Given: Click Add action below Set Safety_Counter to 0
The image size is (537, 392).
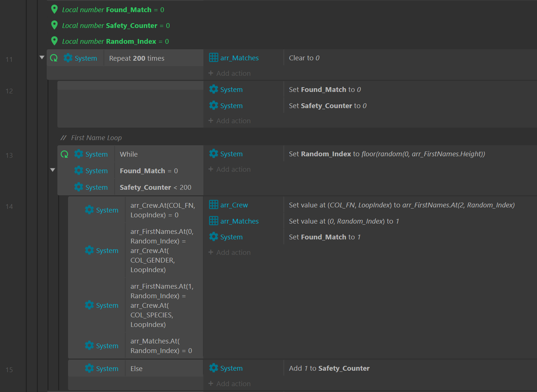Looking at the screenshot, I should pyautogui.click(x=230, y=121).
